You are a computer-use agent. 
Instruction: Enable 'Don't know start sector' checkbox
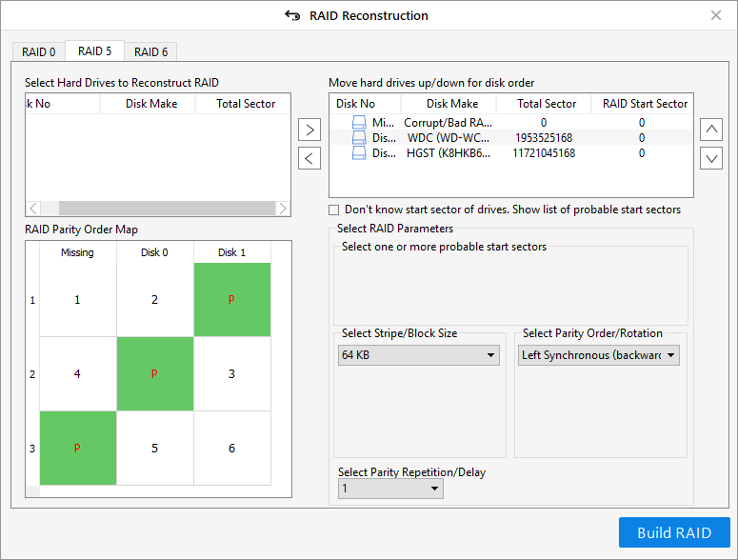(x=334, y=210)
